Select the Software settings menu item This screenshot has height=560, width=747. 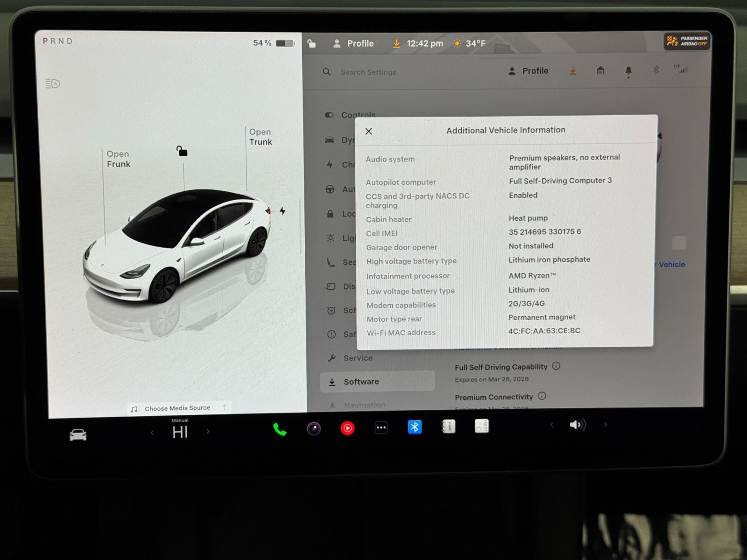coord(361,382)
